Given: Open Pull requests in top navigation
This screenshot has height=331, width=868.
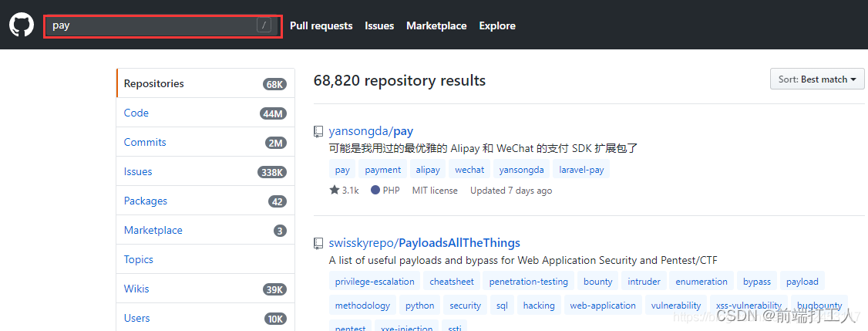Looking at the screenshot, I should pos(321,25).
